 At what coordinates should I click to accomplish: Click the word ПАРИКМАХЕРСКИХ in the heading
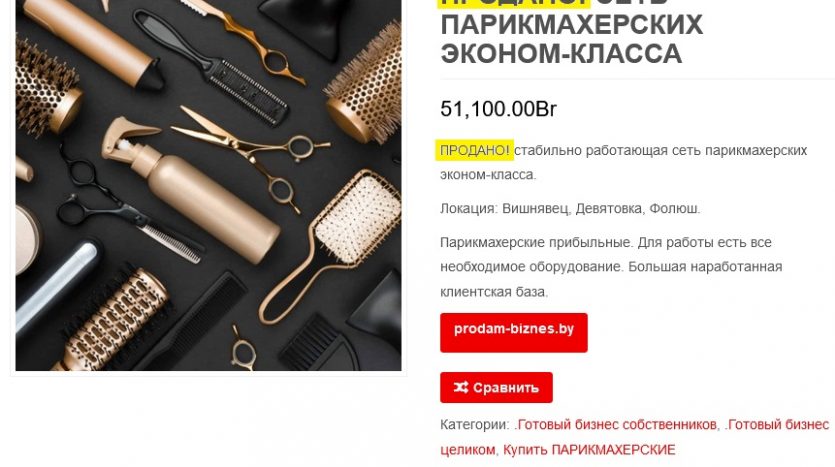pos(571,25)
